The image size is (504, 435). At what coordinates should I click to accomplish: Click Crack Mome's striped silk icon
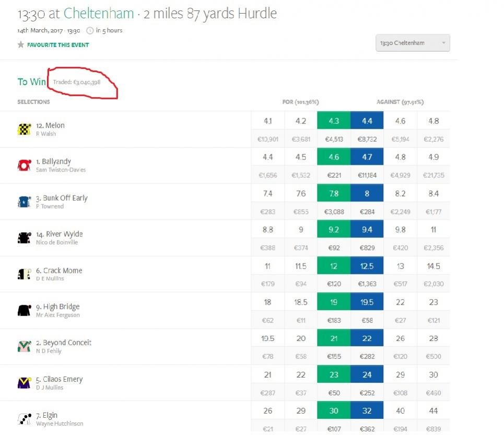click(25, 274)
